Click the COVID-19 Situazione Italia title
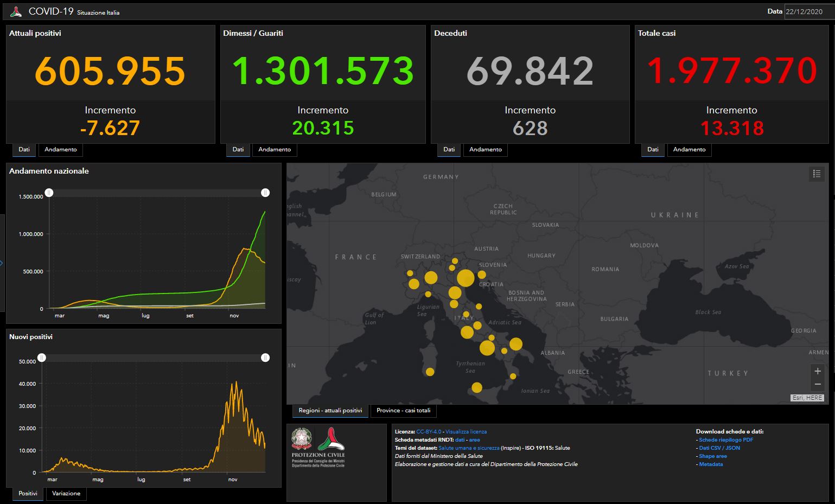The width and height of the screenshot is (835, 504). 74,11
